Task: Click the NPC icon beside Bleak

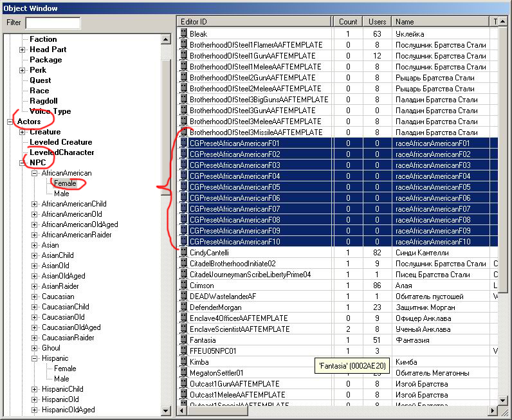Action: (x=184, y=33)
